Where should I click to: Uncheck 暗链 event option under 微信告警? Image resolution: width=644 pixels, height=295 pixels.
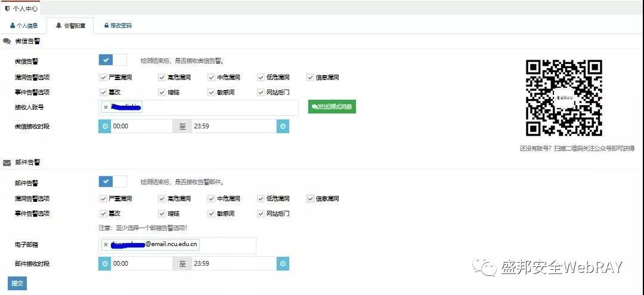pos(162,92)
